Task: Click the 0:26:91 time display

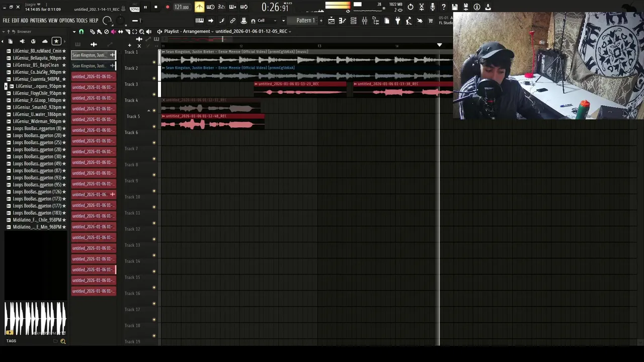Action: (275, 7)
